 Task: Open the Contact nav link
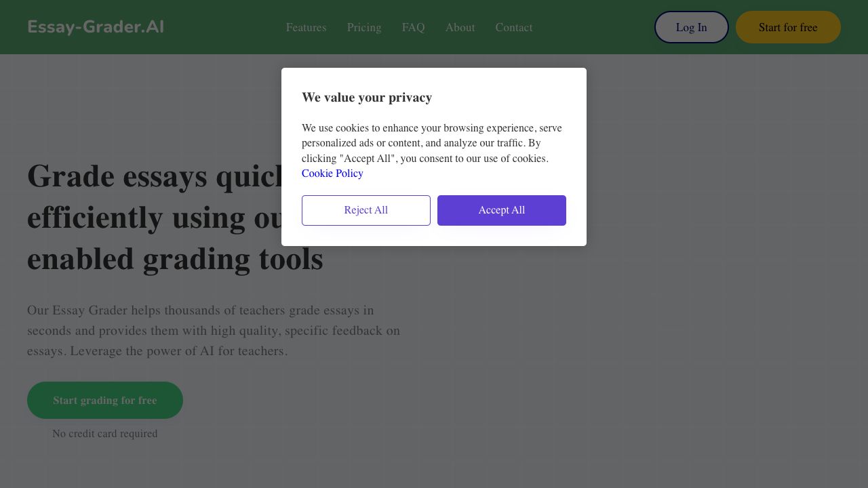click(x=513, y=27)
